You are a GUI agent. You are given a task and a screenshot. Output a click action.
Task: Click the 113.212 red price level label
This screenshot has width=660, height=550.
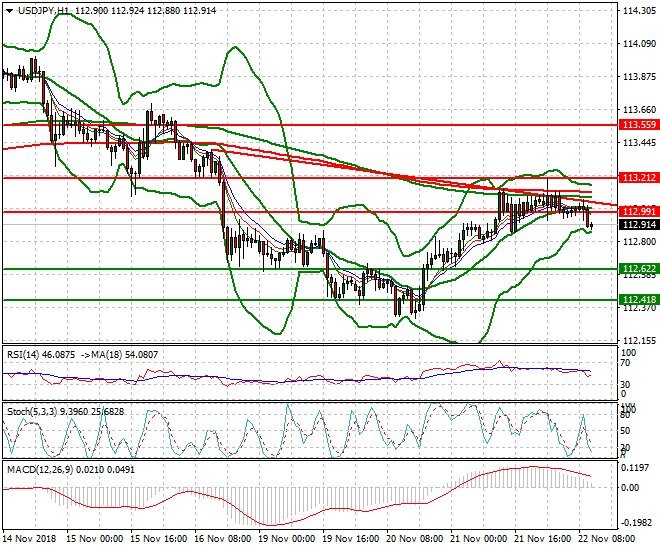639,178
